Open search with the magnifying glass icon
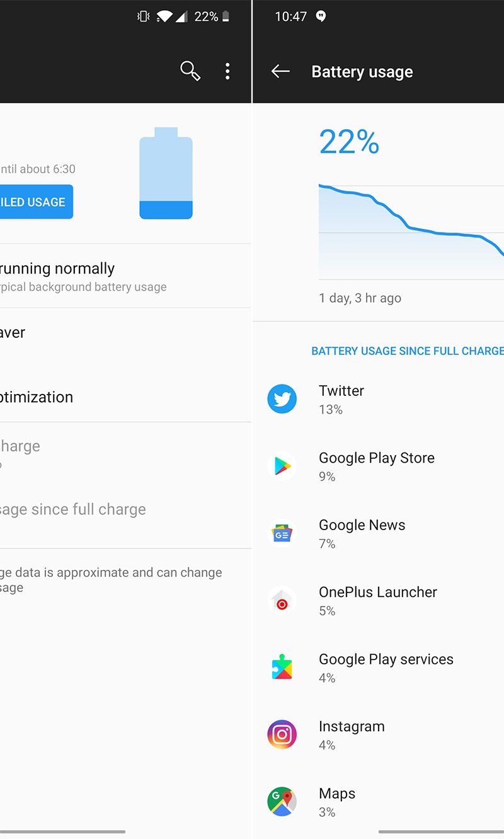The image size is (504, 839). click(190, 71)
